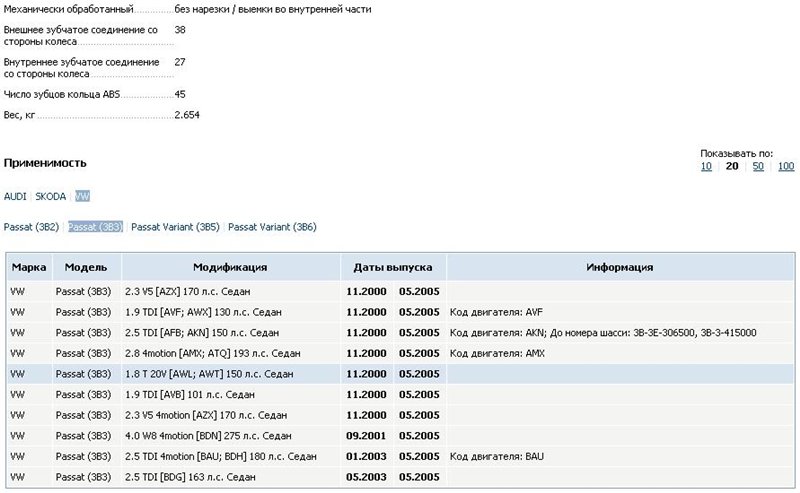This screenshot has height=493, width=800.
Task: Show 100 items per page
Action: pos(786,166)
